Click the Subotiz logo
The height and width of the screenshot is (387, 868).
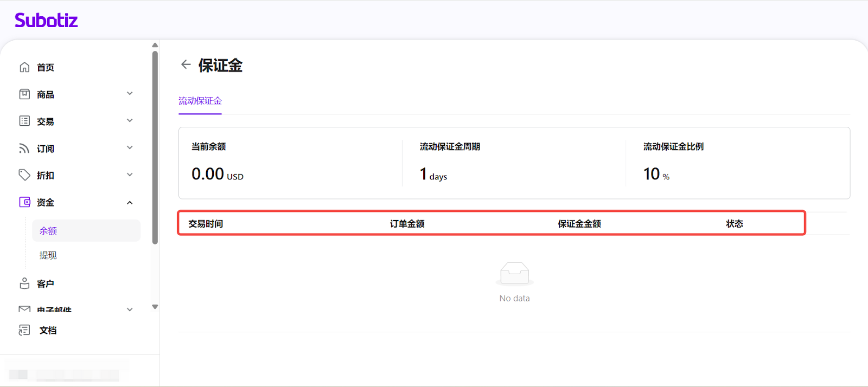[46, 21]
